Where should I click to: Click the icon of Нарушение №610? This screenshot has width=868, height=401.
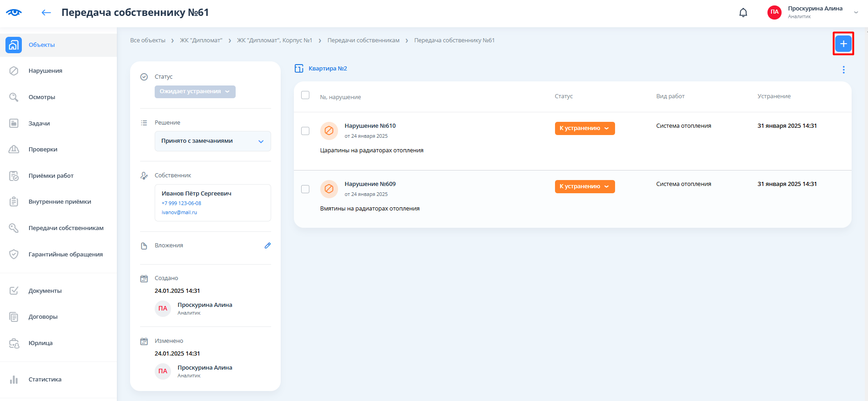(328, 131)
